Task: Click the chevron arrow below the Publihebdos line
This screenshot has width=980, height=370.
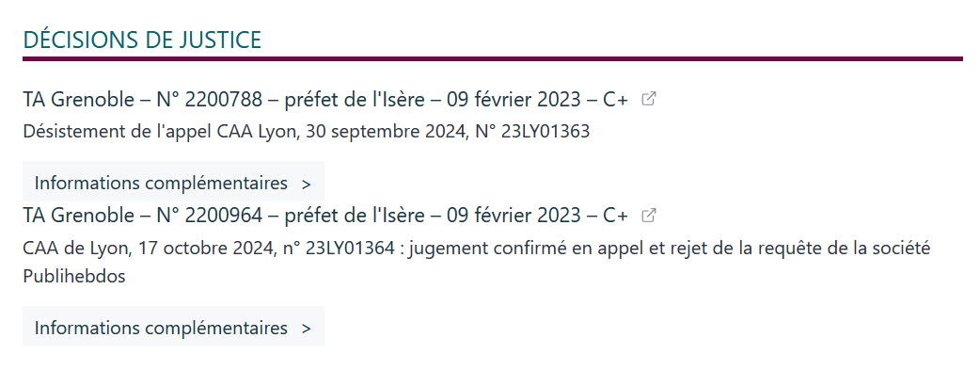Action: [x=306, y=330]
